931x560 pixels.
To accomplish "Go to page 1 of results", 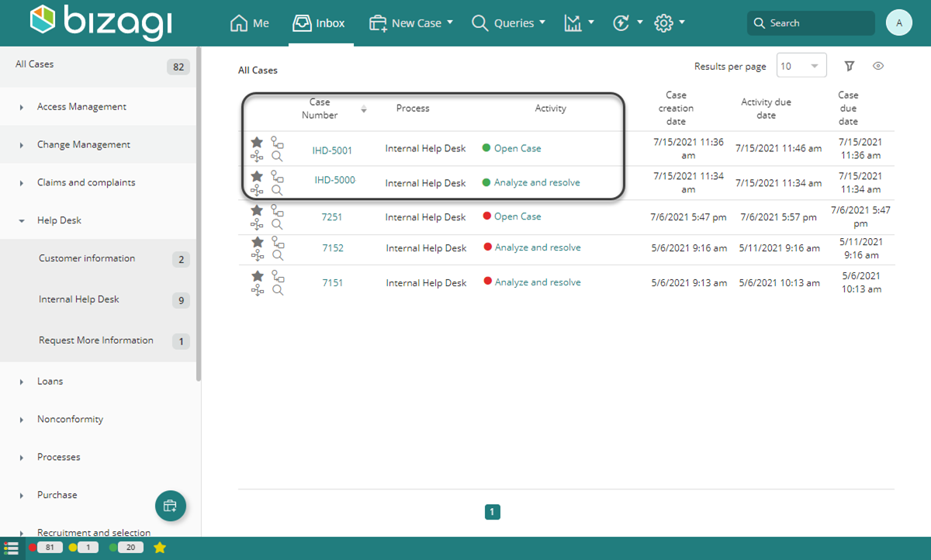I will (492, 512).
